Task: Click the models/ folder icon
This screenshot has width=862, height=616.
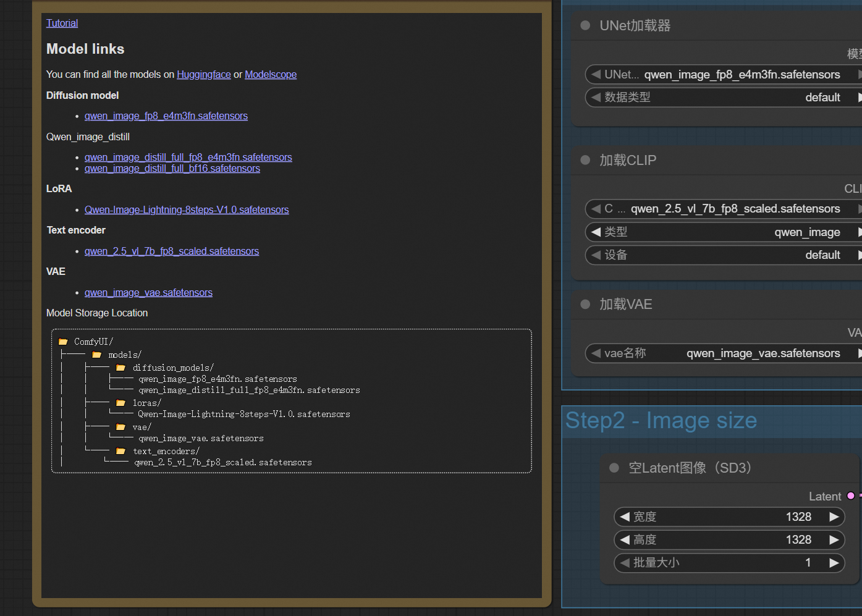Action: pos(97,355)
